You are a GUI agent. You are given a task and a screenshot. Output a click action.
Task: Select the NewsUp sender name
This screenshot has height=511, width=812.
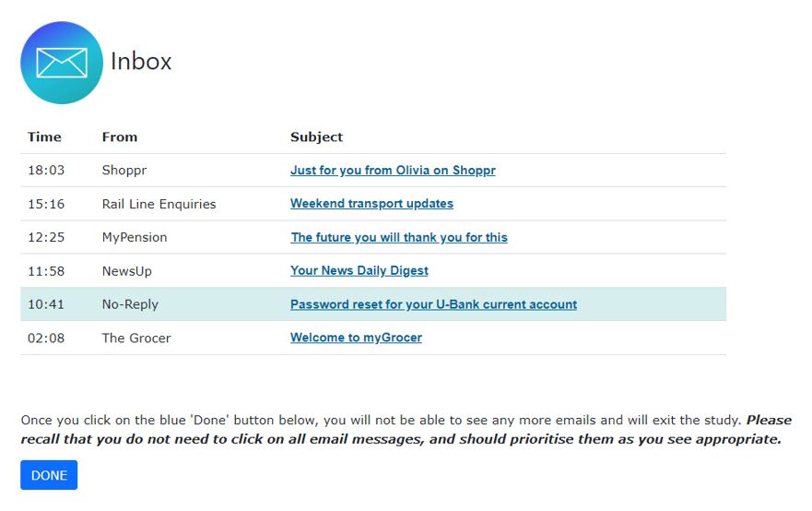click(126, 271)
